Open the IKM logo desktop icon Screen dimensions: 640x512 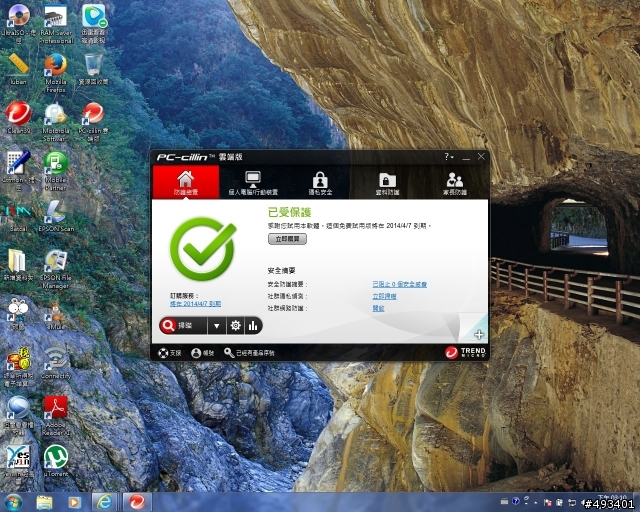[18, 216]
